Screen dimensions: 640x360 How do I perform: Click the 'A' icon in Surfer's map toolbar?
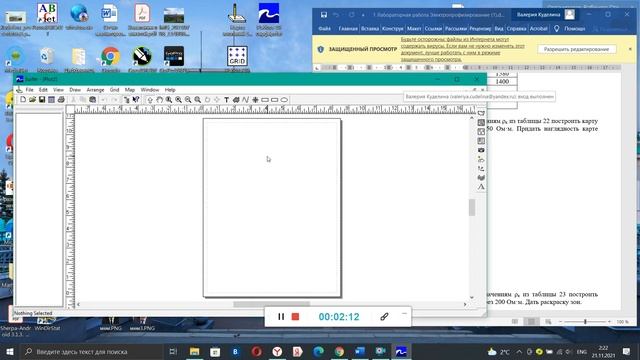coord(481,187)
